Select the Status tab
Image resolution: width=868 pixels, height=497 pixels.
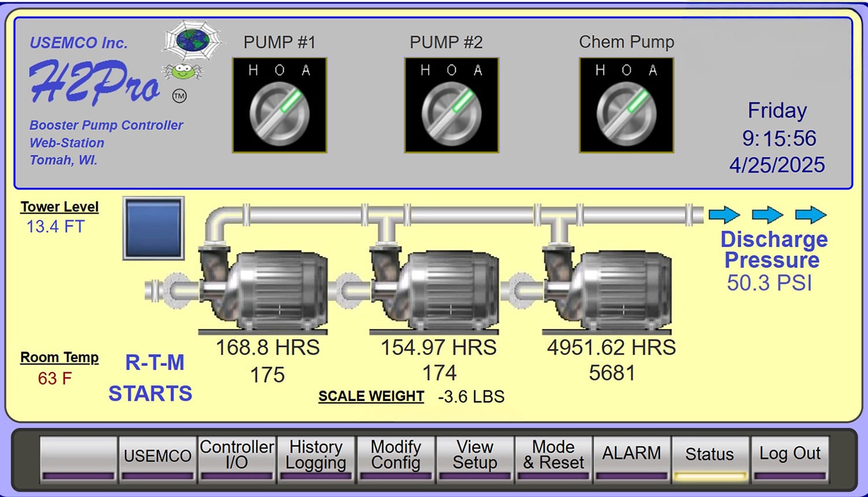click(710, 459)
